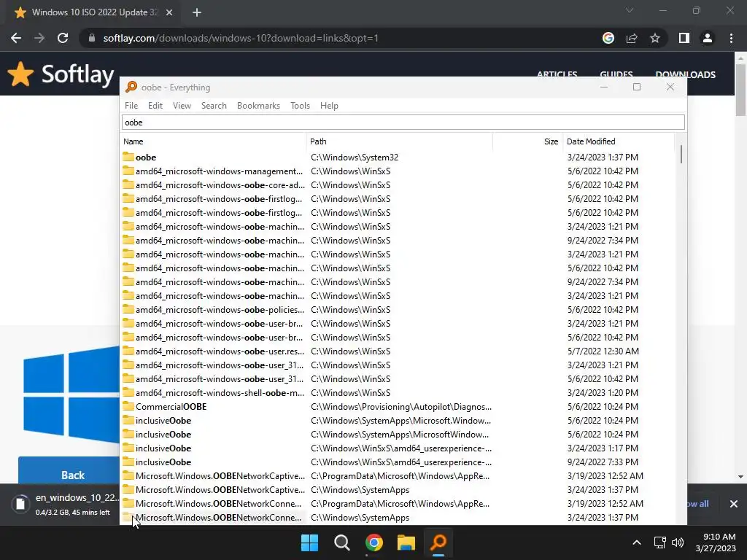Open the Bookmarks menu in Everything
Screen dimensions: 747x560
[x=259, y=106]
